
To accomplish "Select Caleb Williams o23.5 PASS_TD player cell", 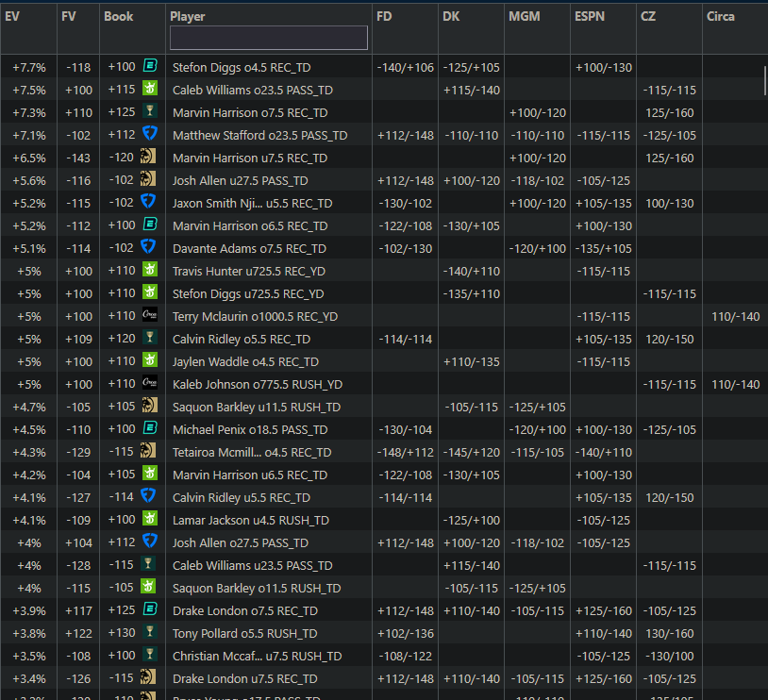I will [269, 91].
